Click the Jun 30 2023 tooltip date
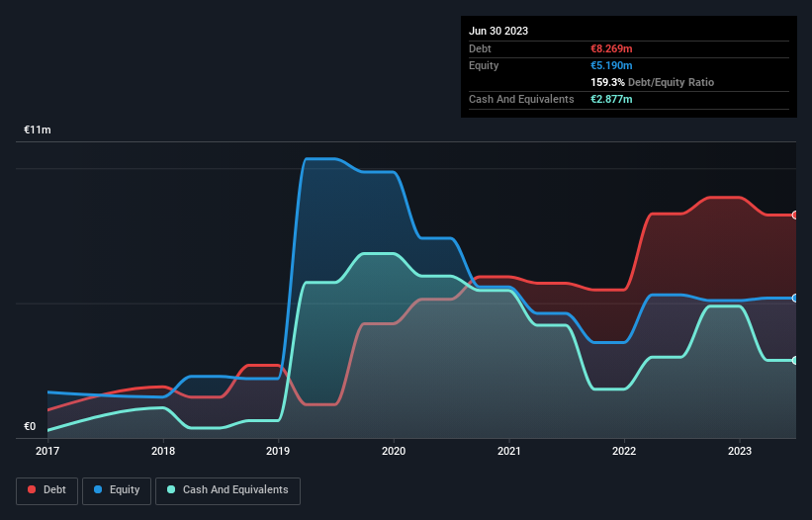The width and height of the screenshot is (812, 520). coord(498,31)
